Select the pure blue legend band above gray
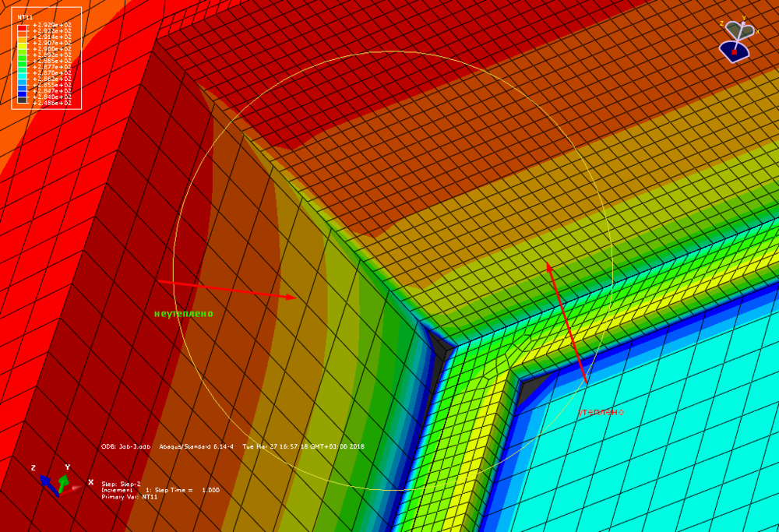 22,94
